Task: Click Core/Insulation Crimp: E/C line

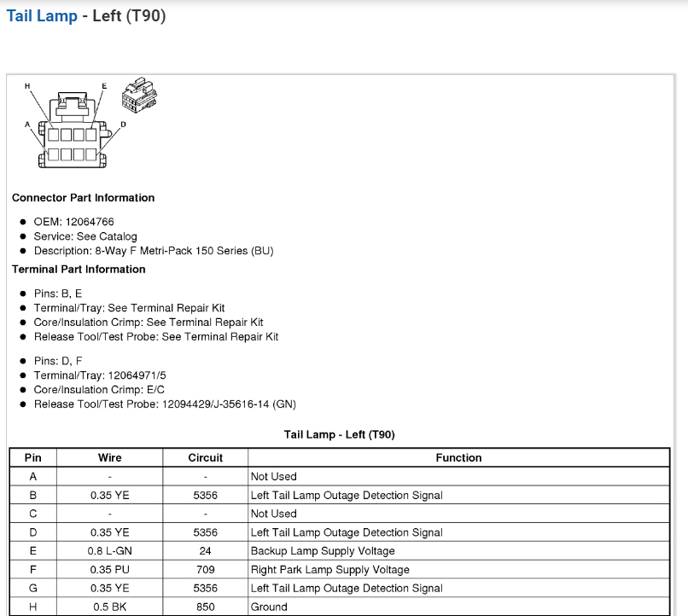Action: (99, 390)
